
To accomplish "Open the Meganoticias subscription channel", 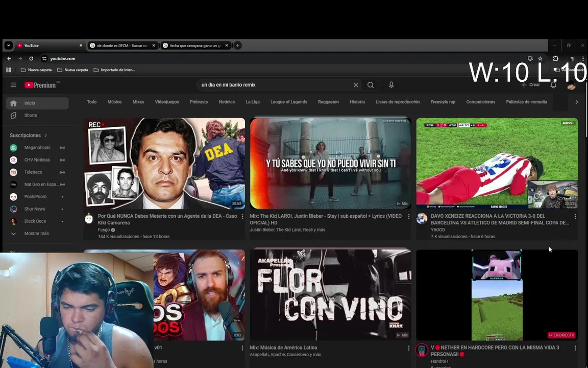I will (x=37, y=148).
